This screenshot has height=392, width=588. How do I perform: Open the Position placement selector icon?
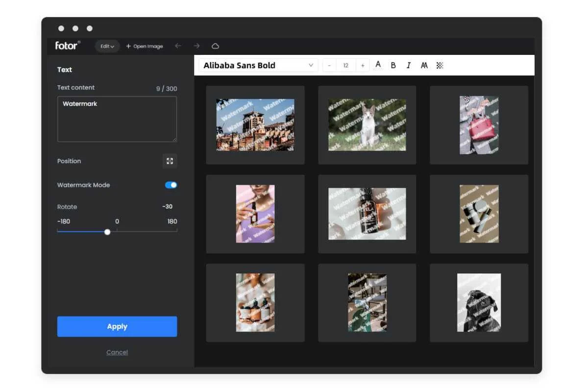(170, 161)
